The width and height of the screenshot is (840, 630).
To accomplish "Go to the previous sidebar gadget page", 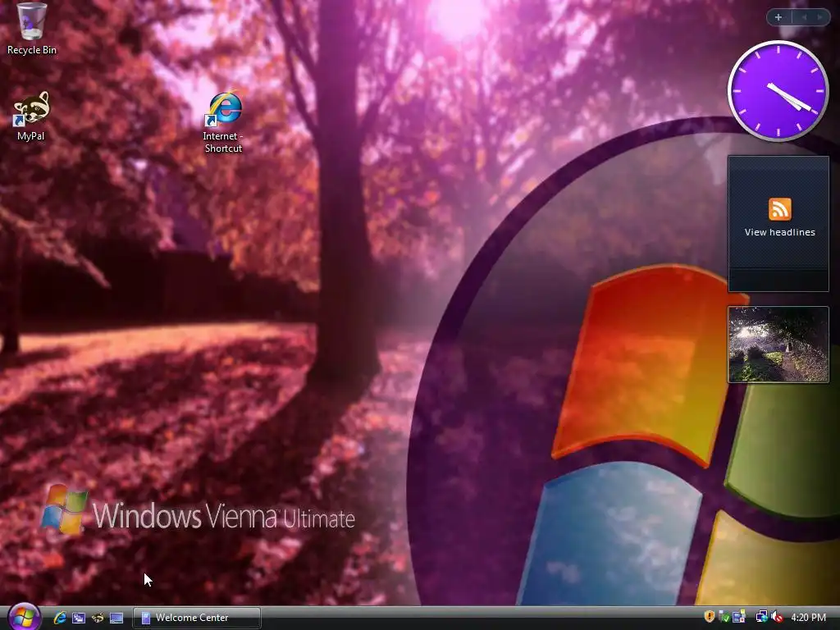I will (804, 17).
